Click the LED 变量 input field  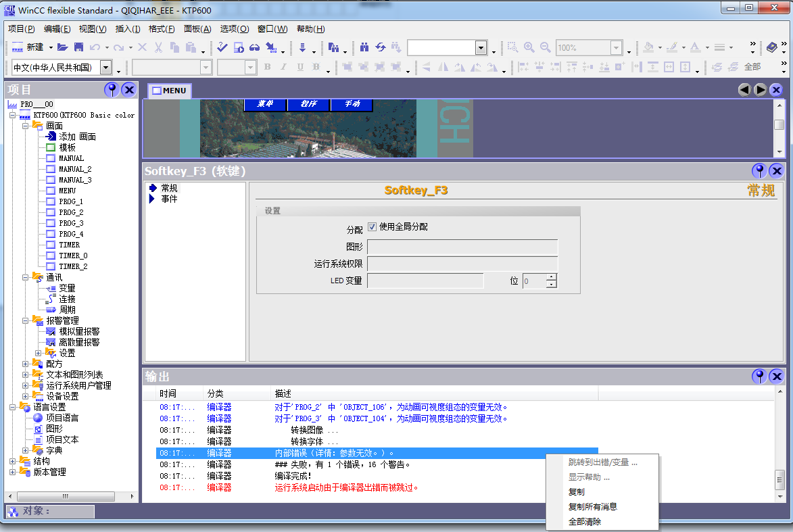pyautogui.click(x=425, y=281)
